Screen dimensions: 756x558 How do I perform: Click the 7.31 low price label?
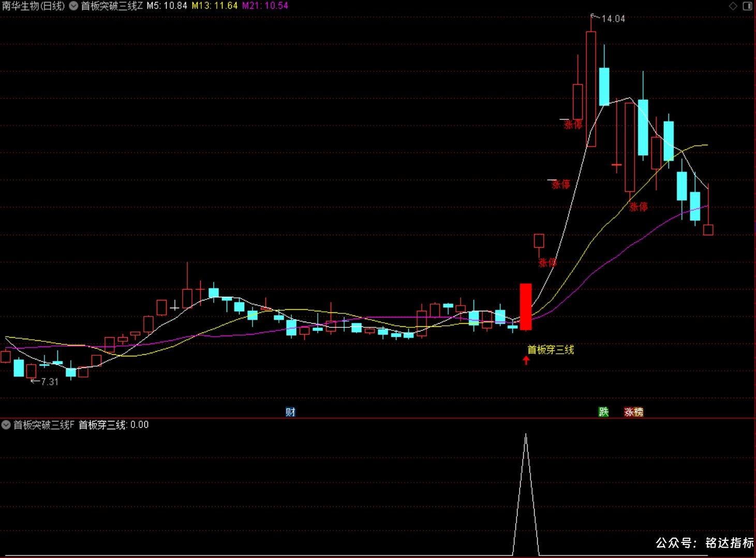click(50, 382)
